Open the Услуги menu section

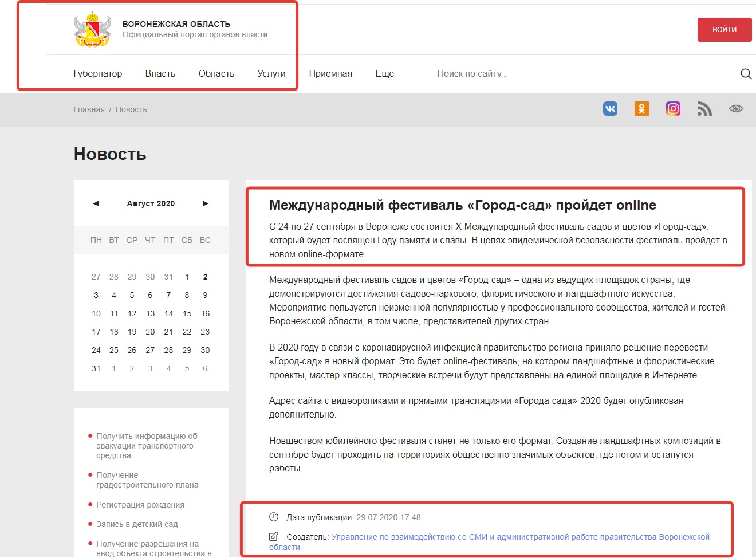[x=271, y=74]
